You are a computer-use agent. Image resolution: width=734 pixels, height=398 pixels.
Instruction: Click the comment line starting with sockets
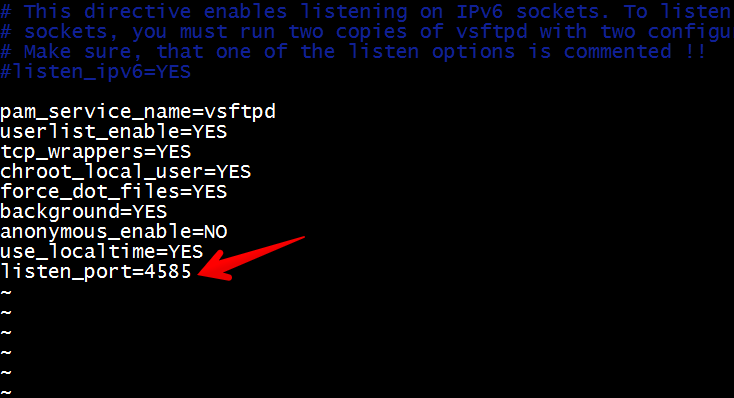(367, 32)
